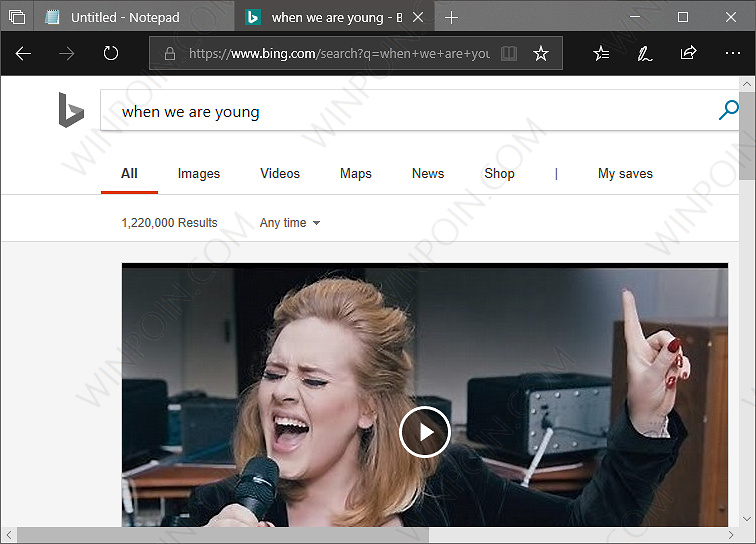Click the horizontal scrollbar thumb
756x544 pixels.
pos(223,535)
